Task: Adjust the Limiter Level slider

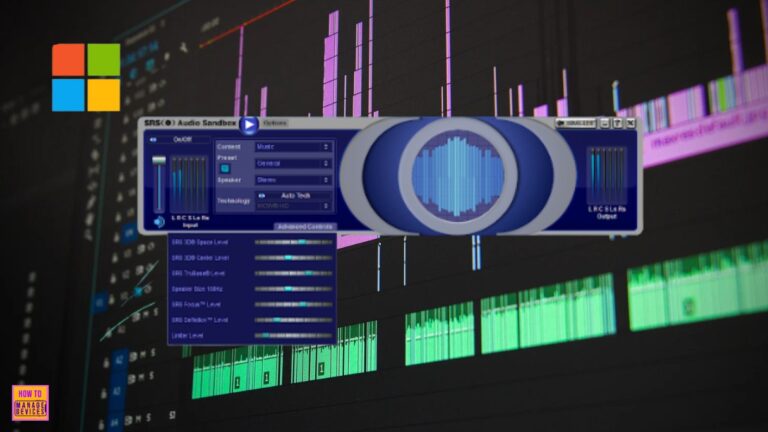Action: (x=293, y=336)
